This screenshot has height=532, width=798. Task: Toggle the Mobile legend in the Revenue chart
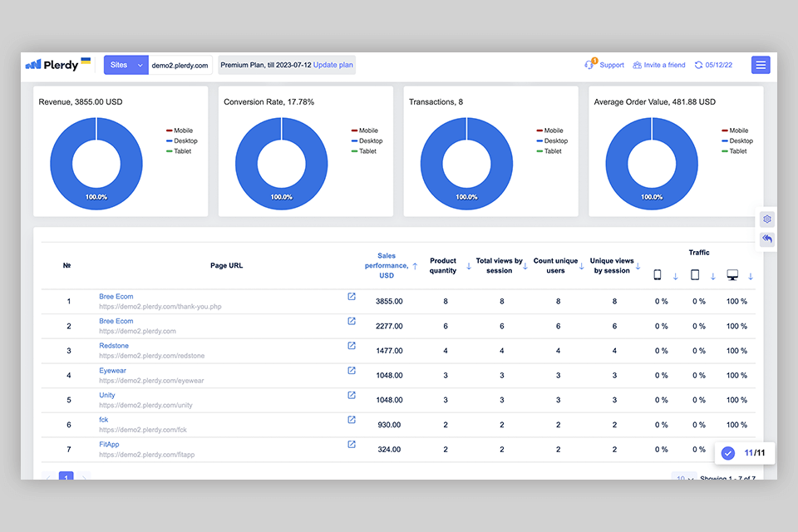(x=178, y=131)
